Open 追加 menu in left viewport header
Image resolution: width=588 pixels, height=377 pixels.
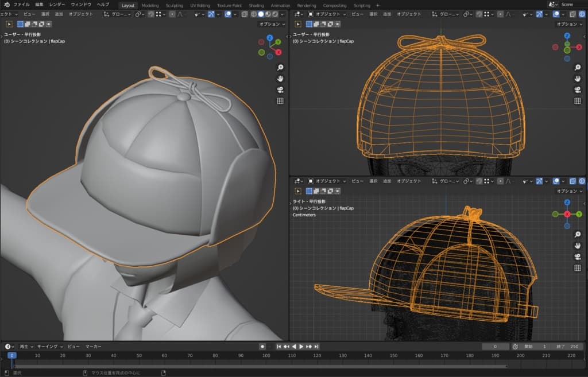59,14
